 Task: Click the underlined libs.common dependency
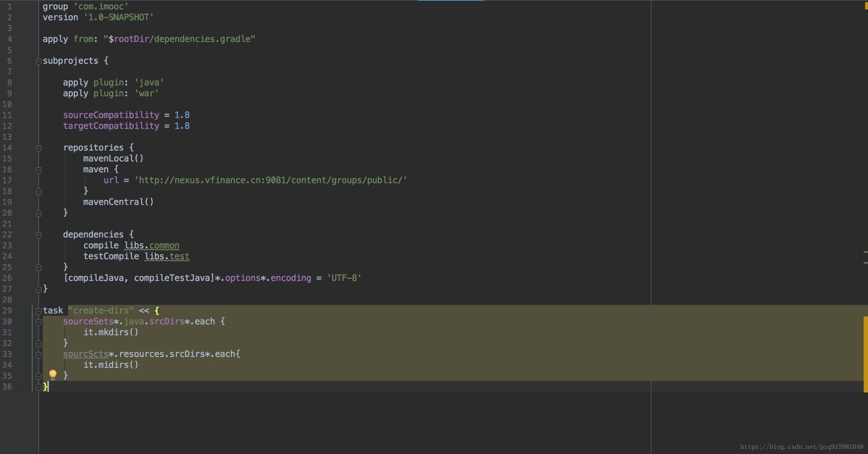152,245
